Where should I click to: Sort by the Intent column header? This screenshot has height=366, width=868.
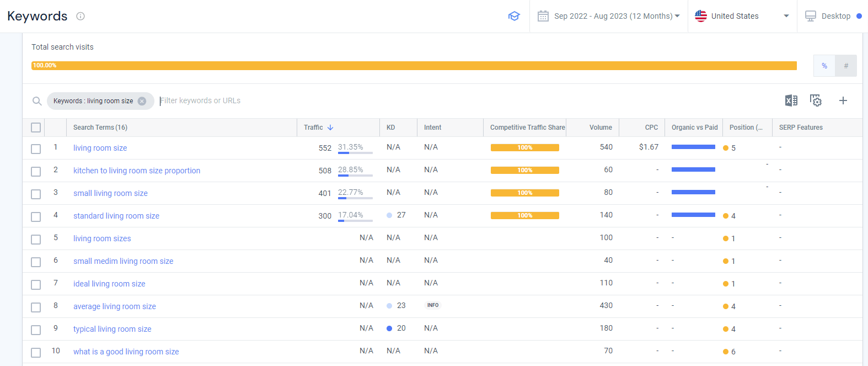click(x=432, y=128)
